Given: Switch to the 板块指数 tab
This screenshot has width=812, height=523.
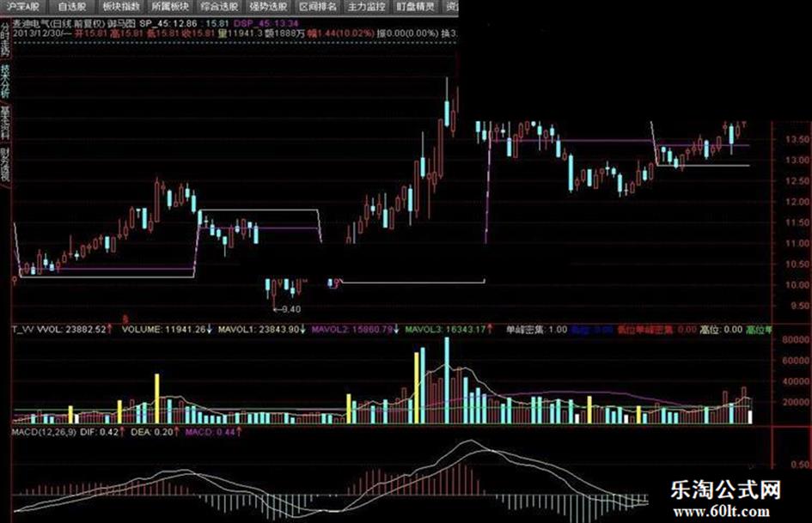Looking at the screenshot, I should tap(120, 7).
